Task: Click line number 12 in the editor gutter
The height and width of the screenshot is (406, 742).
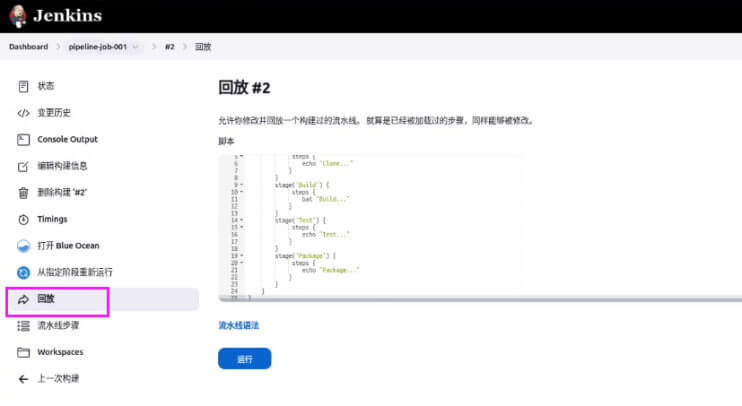Action: pos(234,206)
